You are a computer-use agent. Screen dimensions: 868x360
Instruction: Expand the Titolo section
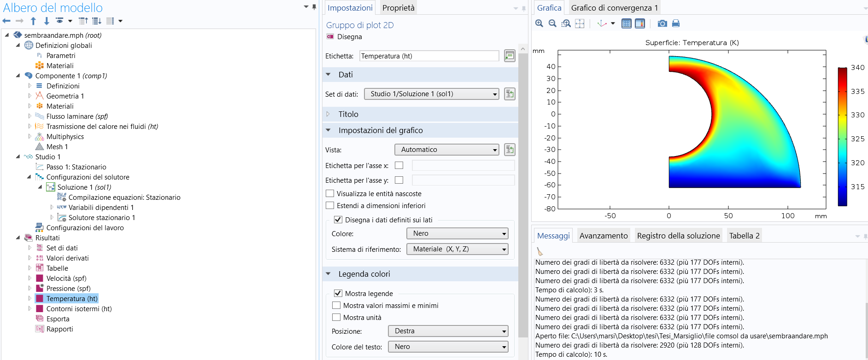[x=348, y=114]
